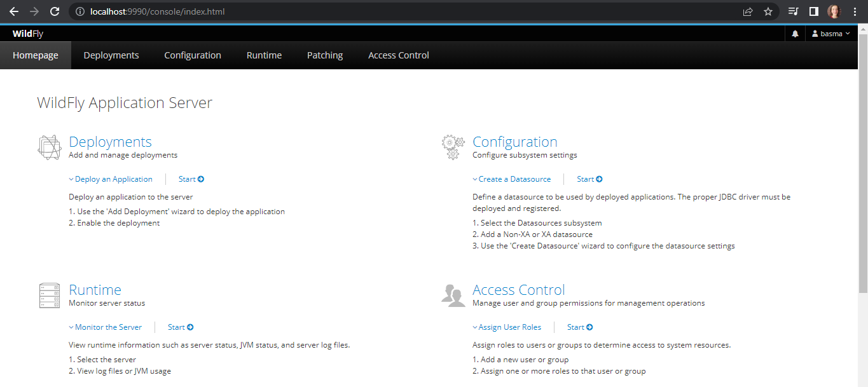This screenshot has width=868, height=387.
Task: Click Start for Monitor the Server
Action: [x=181, y=327]
